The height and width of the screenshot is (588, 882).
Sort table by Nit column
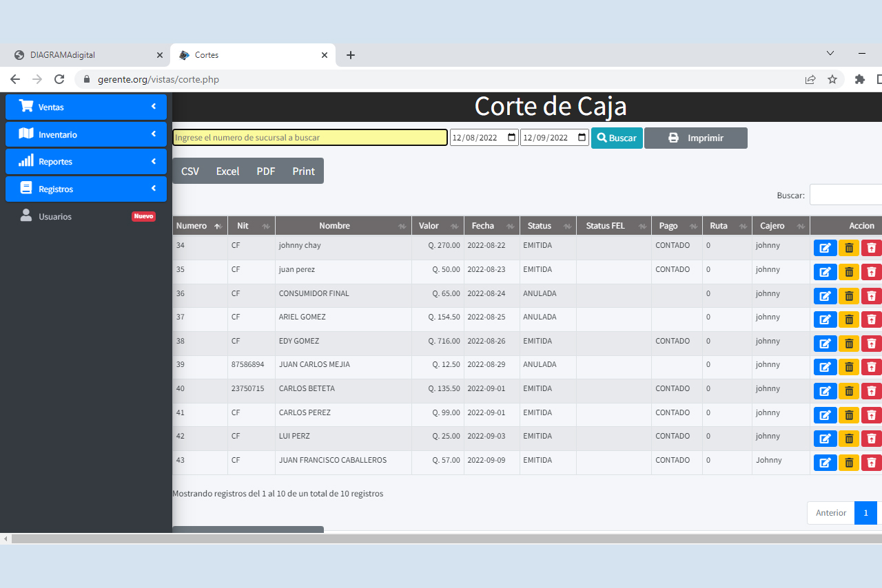pyautogui.click(x=252, y=226)
